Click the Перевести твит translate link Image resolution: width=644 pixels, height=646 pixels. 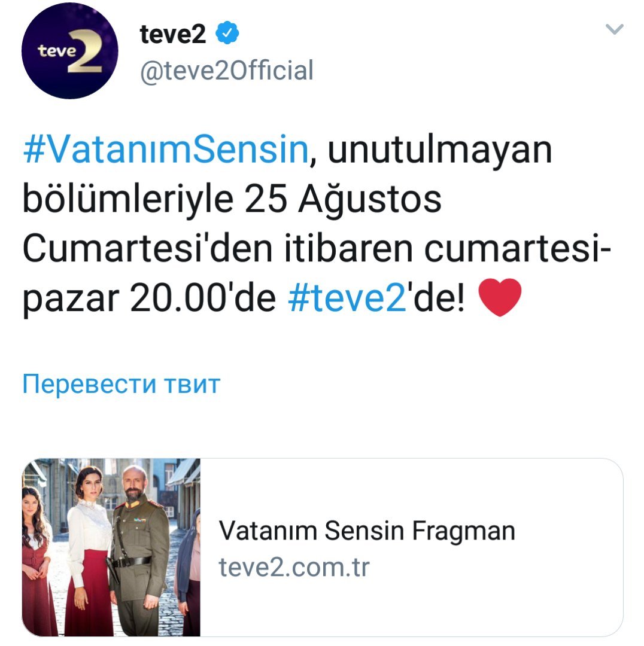(121, 384)
